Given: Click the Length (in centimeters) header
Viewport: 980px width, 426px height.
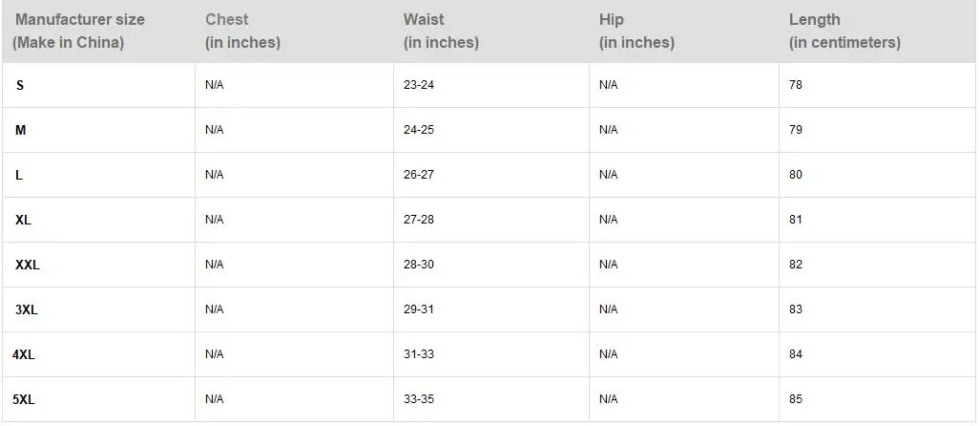Looking at the screenshot, I should [877, 31].
